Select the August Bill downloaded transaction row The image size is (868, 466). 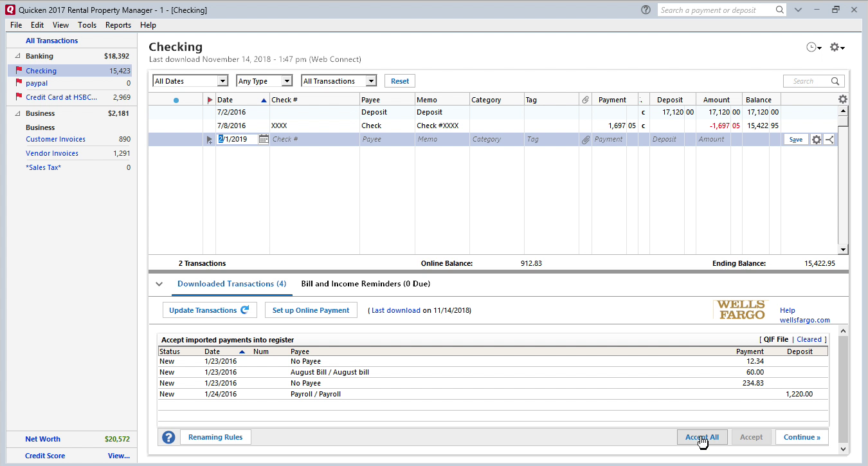point(493,372)
